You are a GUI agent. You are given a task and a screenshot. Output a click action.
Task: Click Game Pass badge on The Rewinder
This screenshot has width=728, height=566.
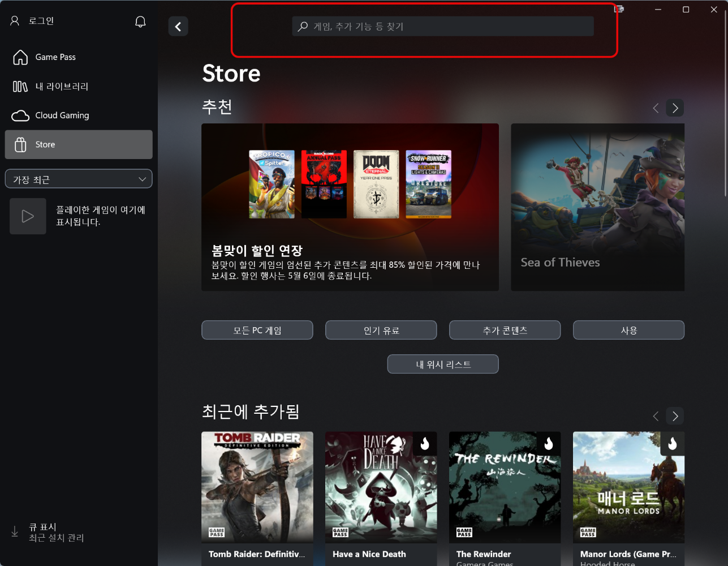(464, 533)
